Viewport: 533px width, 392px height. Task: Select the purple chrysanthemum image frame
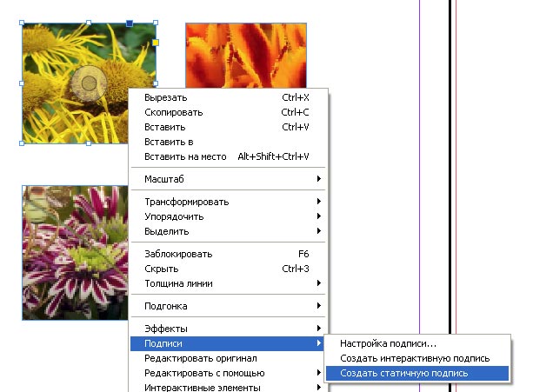tap(75, 253)
